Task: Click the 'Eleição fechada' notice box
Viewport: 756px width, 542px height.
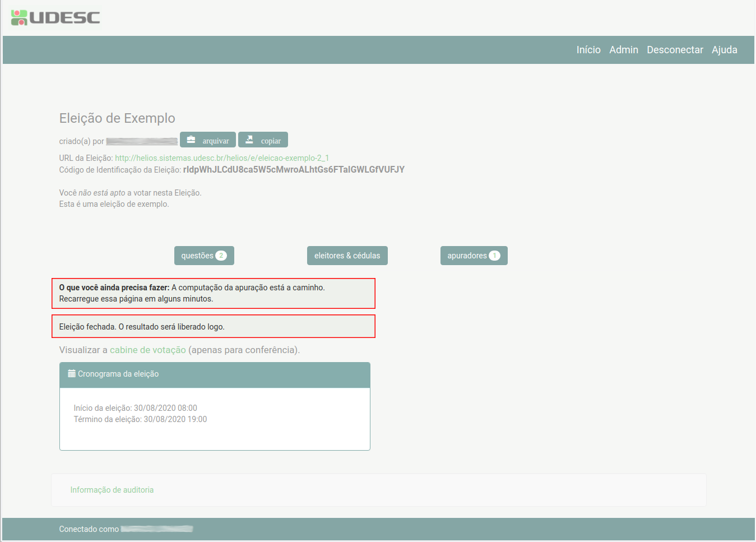Action: click(x=214, y=327)
